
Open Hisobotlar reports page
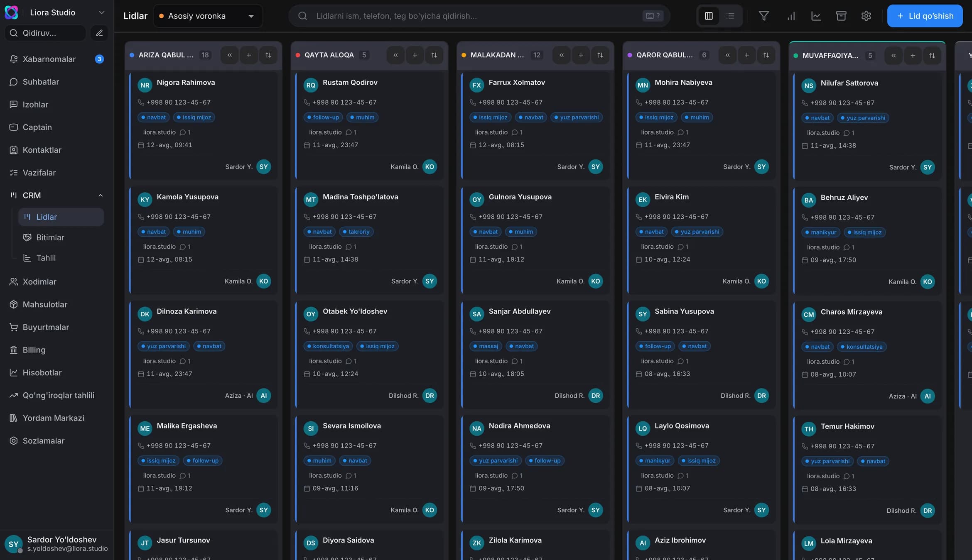pyautogui.click(x=56, y=372)
